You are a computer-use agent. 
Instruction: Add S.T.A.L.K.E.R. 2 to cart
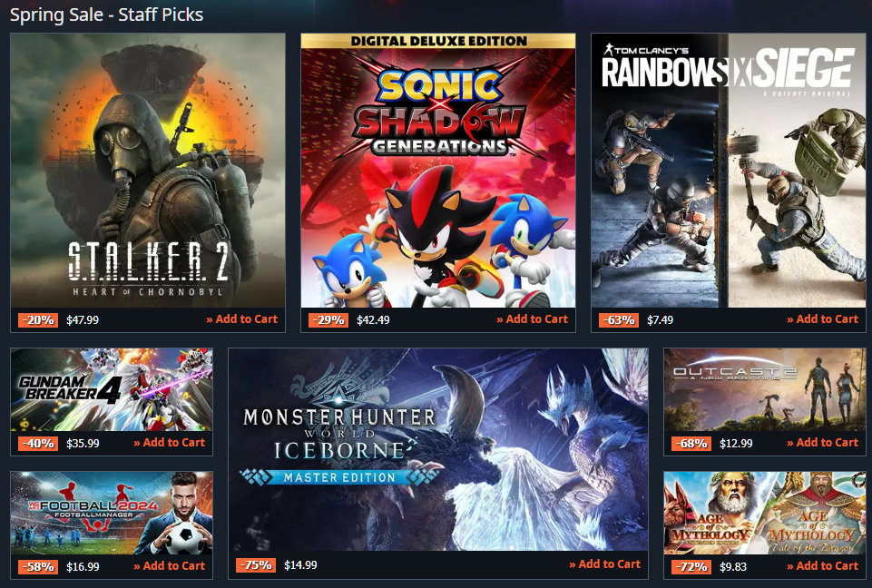pyautogui.click(x=242, y=319)
